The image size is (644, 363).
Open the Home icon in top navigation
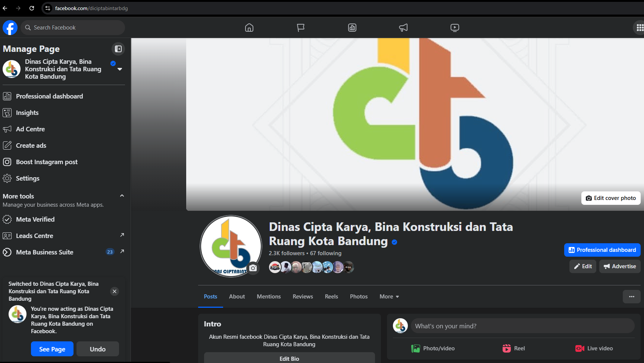(249, 28)
